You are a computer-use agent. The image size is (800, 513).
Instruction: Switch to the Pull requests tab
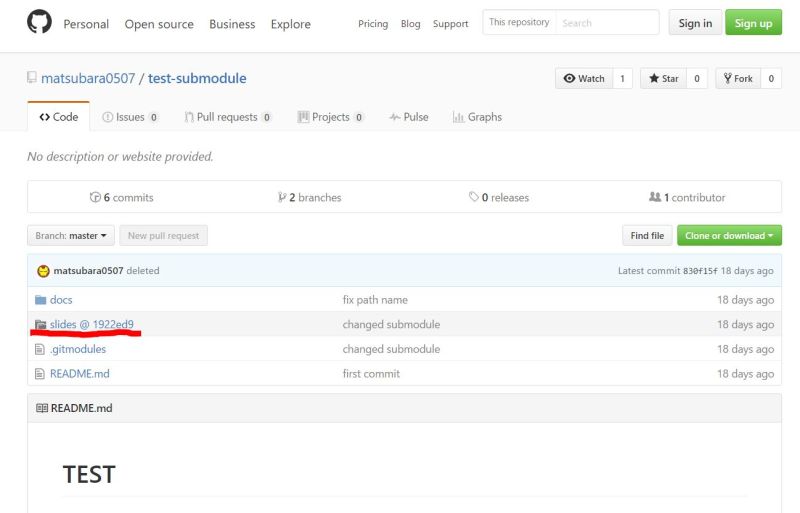pyautogui.click(x=228, y=117)
